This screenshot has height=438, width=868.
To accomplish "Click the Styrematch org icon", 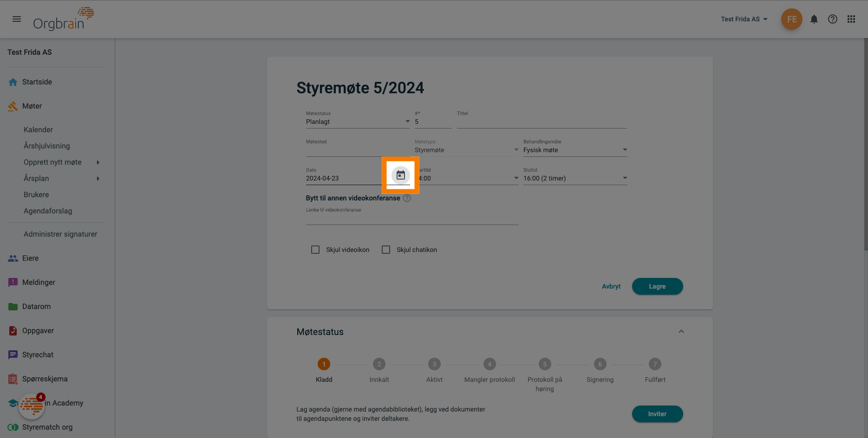I will (x=13, y=427).
